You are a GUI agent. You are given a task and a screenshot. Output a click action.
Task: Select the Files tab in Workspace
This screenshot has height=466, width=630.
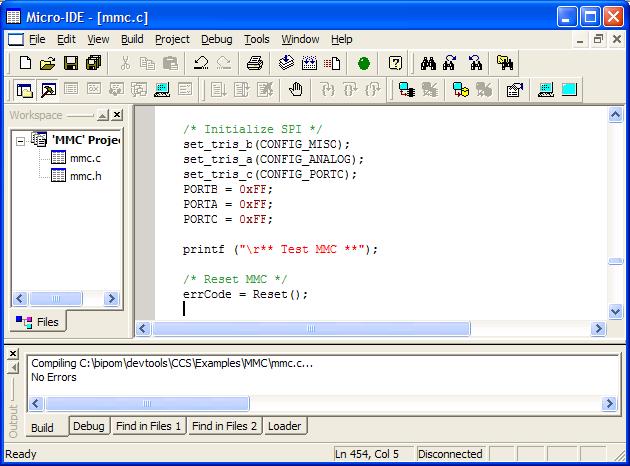[x=37, y=322]
